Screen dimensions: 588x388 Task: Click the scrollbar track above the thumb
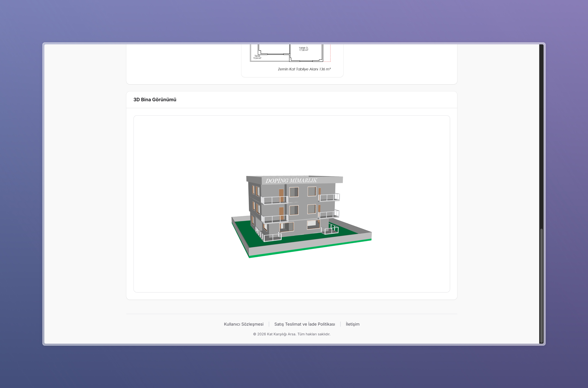pyautogui.click(x=541, y=136)
